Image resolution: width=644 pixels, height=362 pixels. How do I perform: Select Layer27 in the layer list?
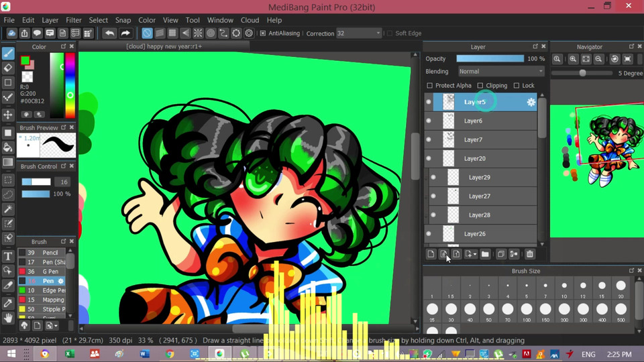coord(479,196)
